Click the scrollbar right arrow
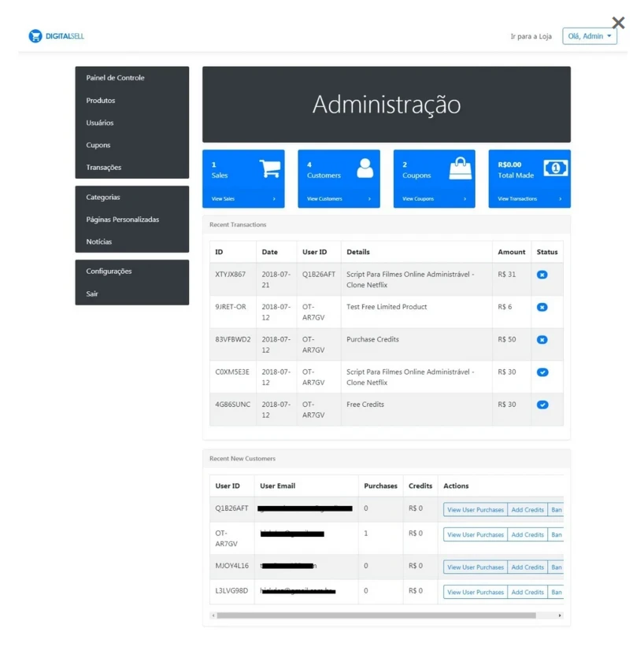Viewport: 644px width, 654px height. [560, 616]
